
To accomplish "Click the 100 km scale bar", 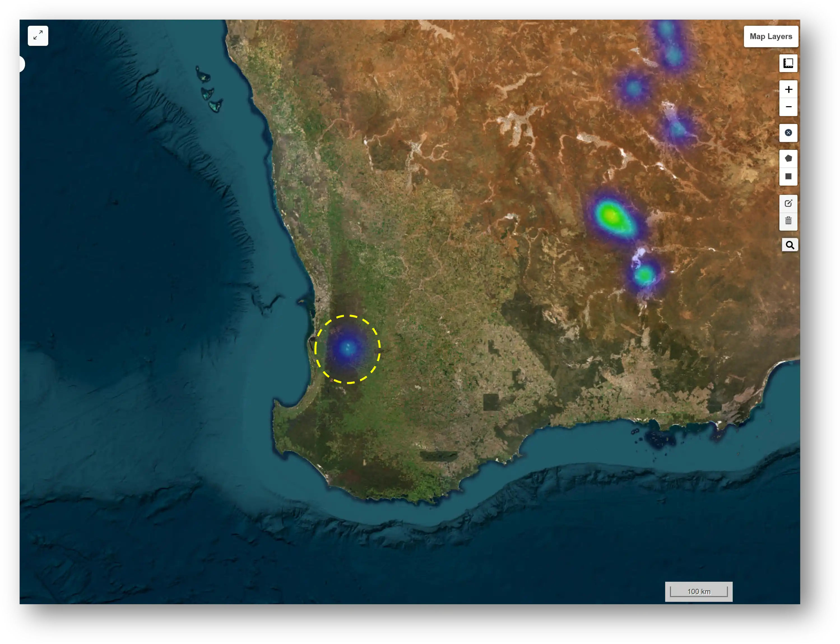I will pos(699,592).
